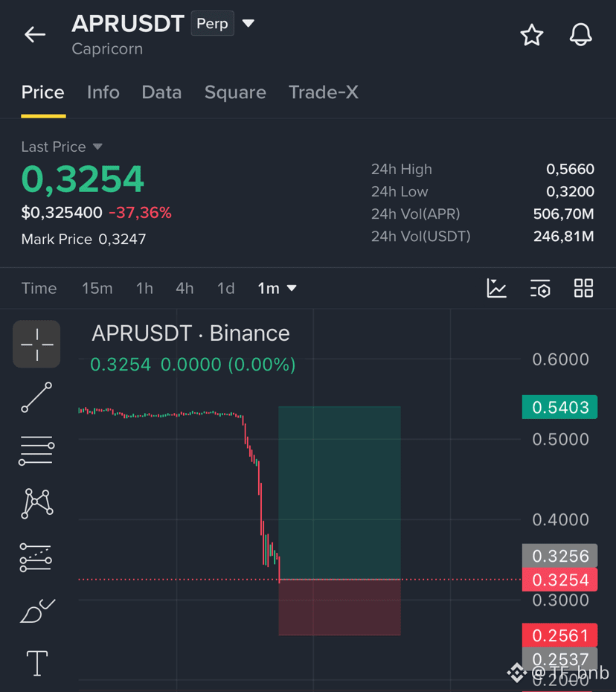Open chart settings icon
Image resolution: width=616 pixels, height=692 pixels.
coord(540,288)
